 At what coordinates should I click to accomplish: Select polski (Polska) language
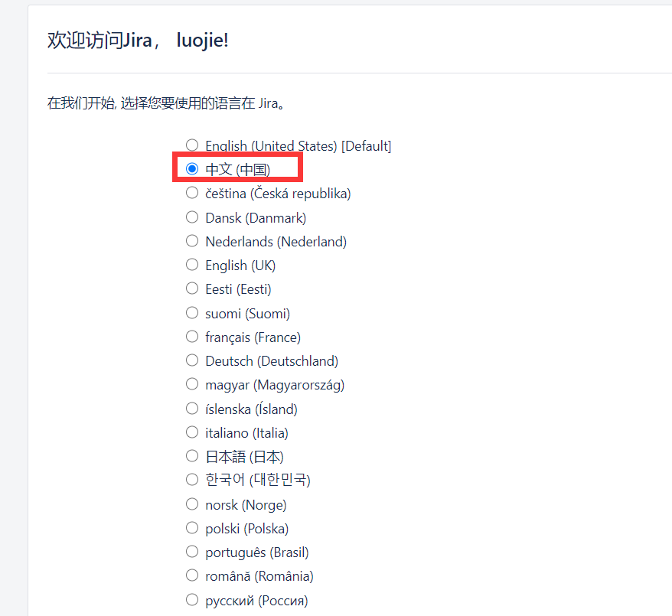[192, 528]
